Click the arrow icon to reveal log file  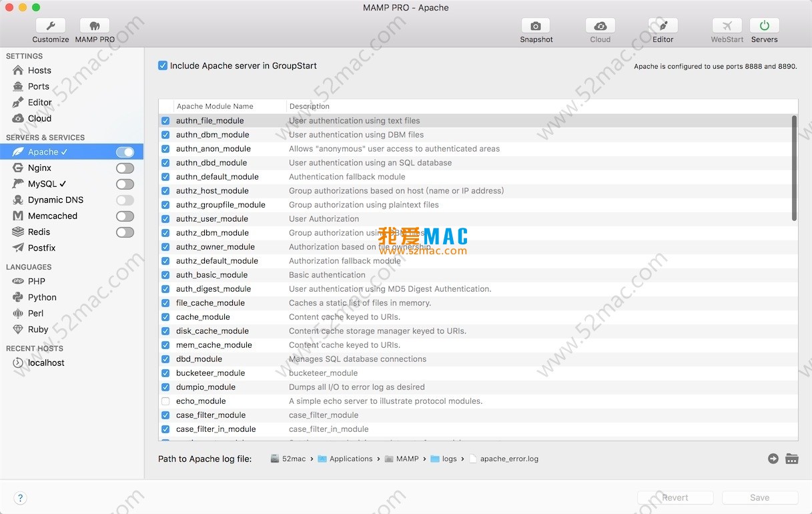[x=773, y=459]
